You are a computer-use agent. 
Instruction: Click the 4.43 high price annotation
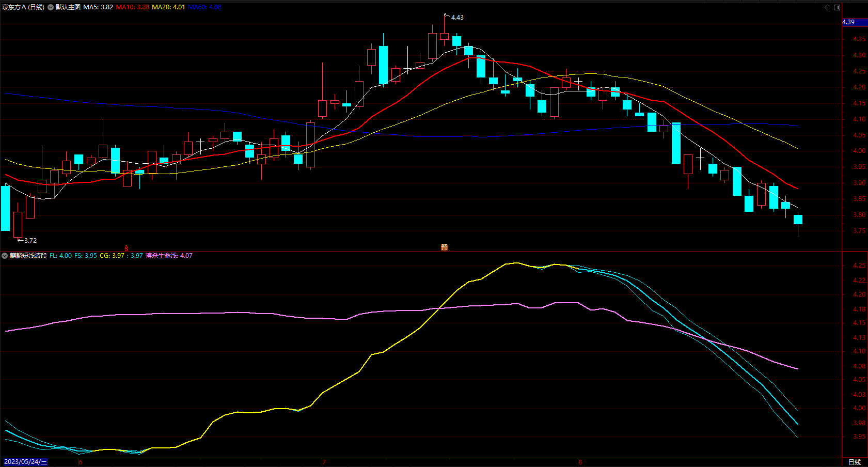457,18
